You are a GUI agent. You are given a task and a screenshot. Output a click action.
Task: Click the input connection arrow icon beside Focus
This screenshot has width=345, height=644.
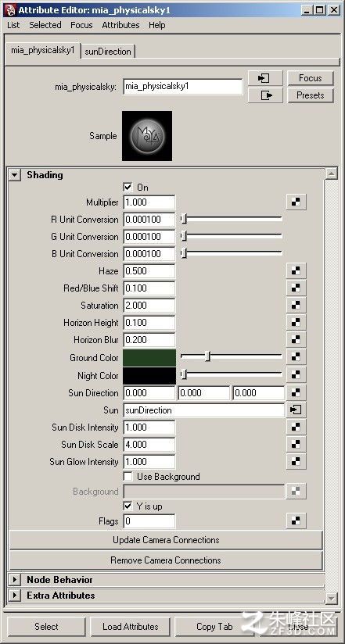coord(265,78)
